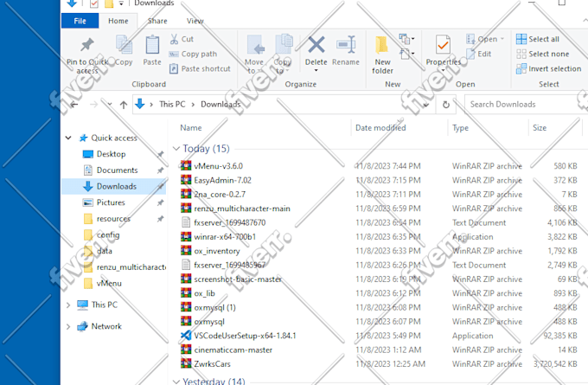The image size is (588, 385).
Task: Open the resources folder in sidebar
Action: (x=113, y=219)
